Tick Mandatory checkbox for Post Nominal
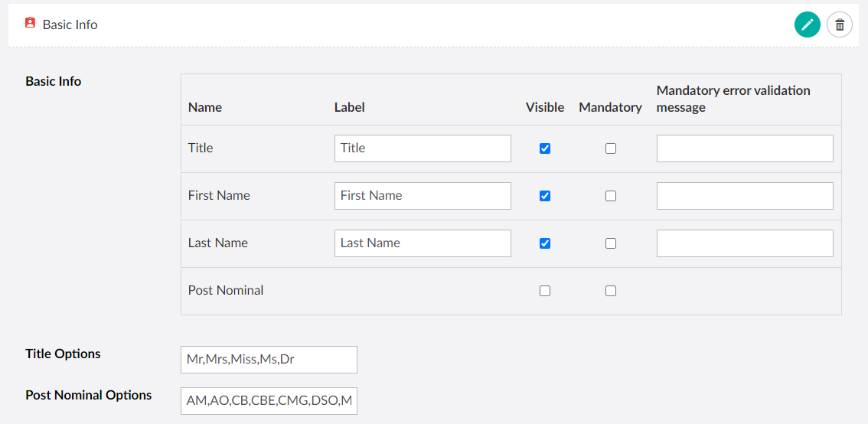The width and height of the screenshot is (868, 424). [610, 291]
